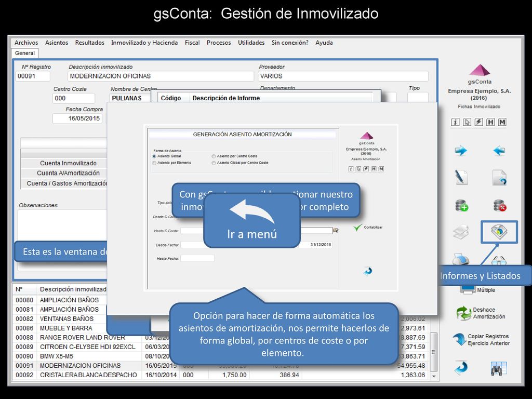Click the Múltiple print button
The height and width of the screenshot is (399, 532).
[478, 289]
